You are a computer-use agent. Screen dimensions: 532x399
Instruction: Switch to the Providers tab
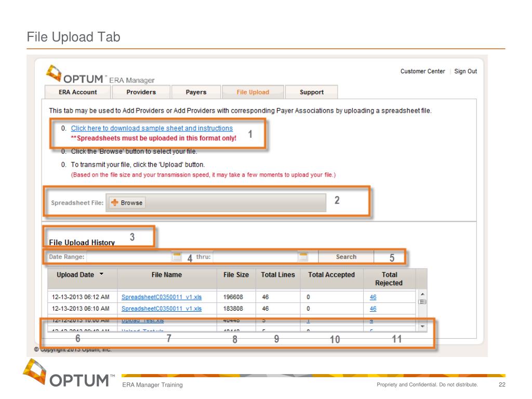(x=141, y=92)
